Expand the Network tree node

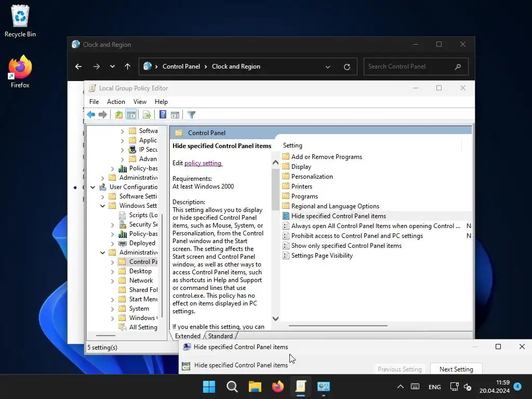click(x=112, y=281)
